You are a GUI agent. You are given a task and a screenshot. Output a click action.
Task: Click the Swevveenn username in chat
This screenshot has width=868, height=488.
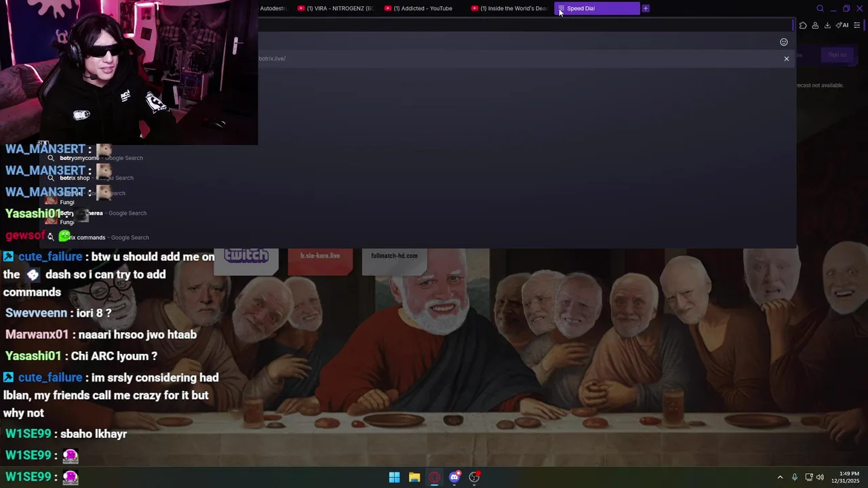[36, 313]
